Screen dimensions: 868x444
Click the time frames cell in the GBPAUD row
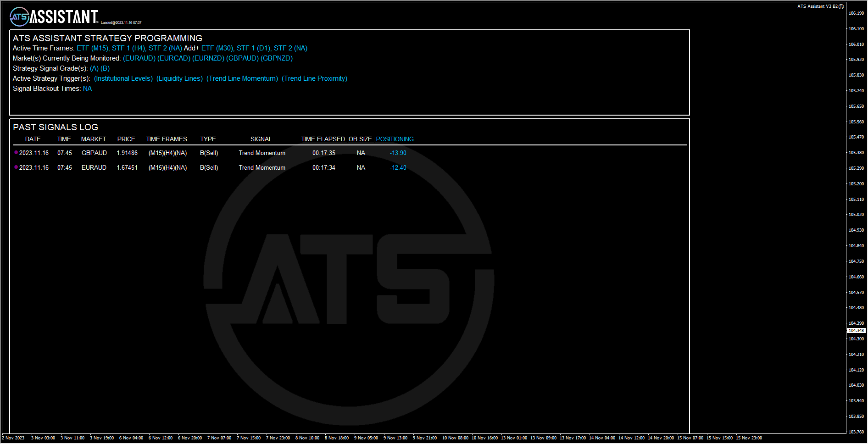click(168, 153)
